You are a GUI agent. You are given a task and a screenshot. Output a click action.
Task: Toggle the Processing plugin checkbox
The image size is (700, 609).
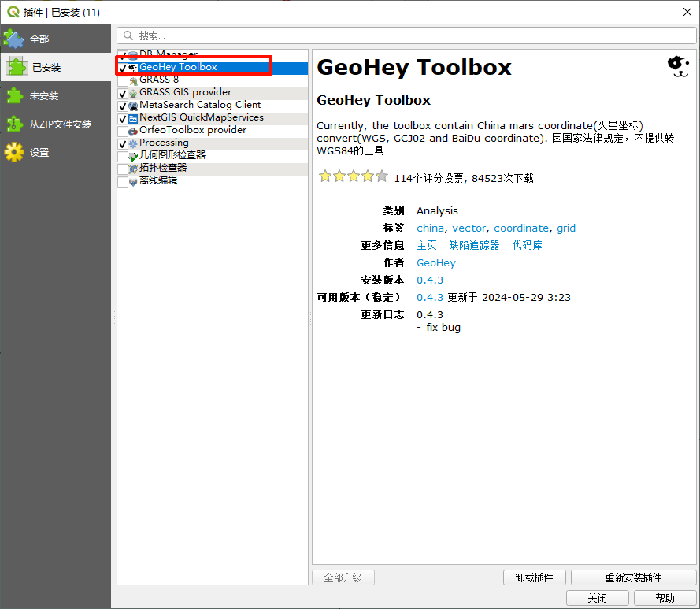[x=123, y=144]
